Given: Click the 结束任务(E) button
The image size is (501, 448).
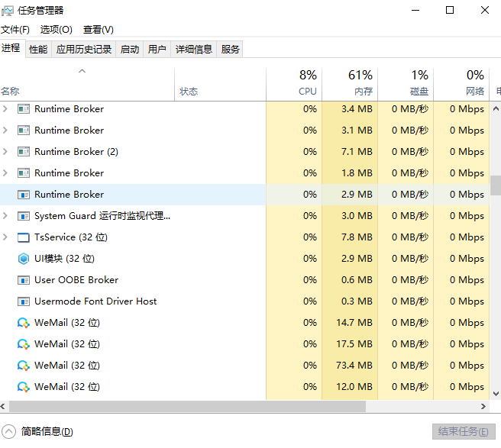Looking at the screenshot, I should (x=464, y=432).
